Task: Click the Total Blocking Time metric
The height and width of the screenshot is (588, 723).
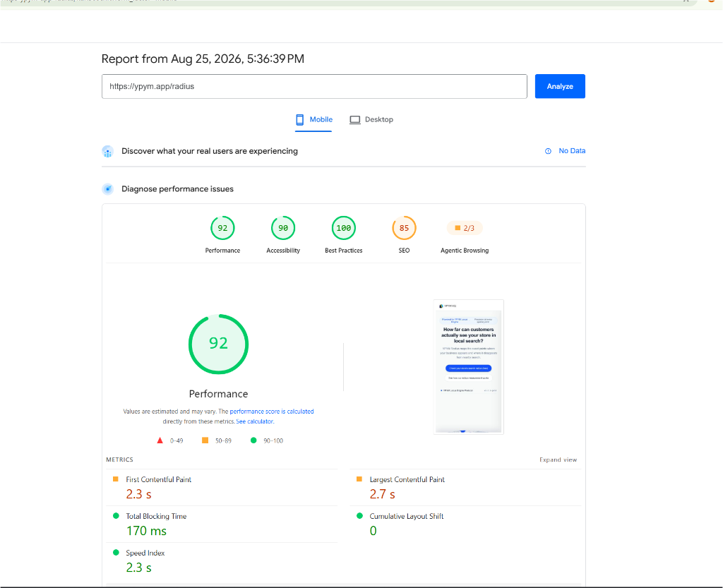Action: tap(222, 524)
